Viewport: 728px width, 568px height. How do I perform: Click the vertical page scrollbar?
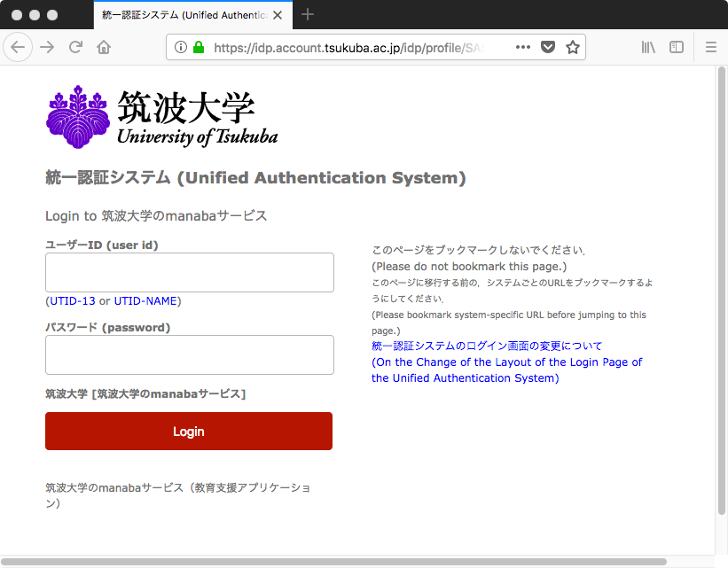coord(721,291)
